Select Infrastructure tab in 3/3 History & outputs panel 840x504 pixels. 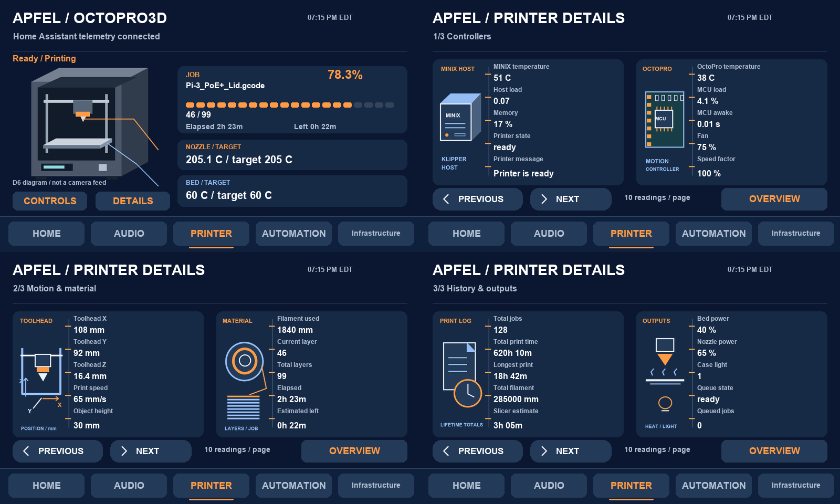coord(796,486)
